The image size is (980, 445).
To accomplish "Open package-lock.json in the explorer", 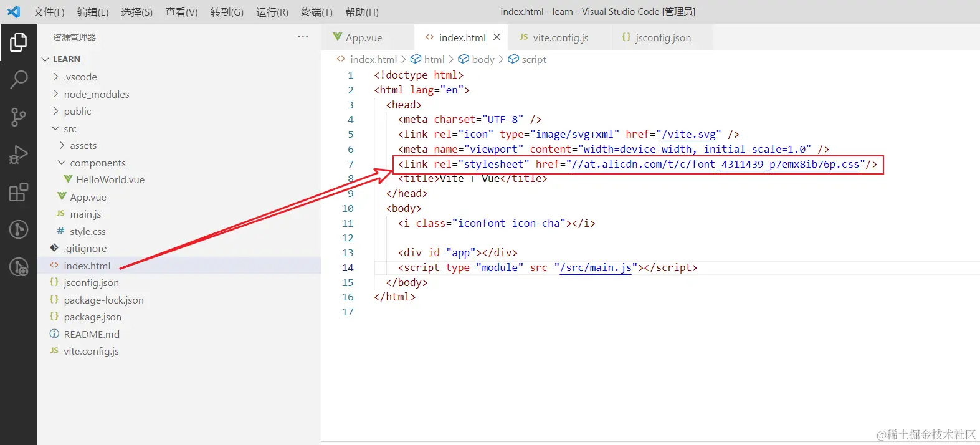I will [103, 300].
